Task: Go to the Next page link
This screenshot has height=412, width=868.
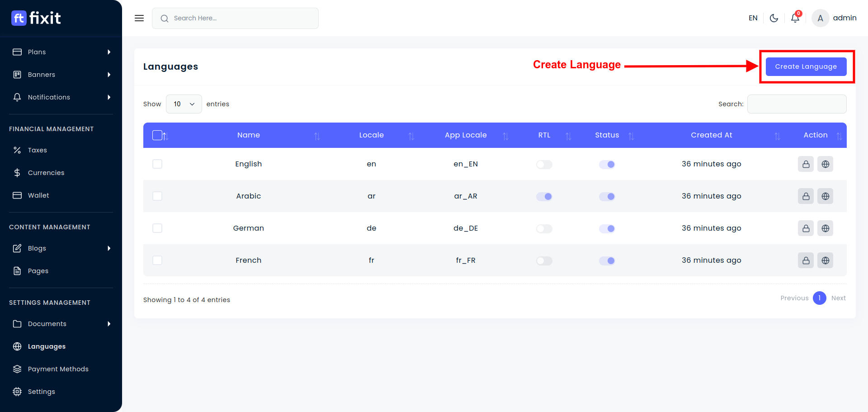Action: tap(839, 298)
